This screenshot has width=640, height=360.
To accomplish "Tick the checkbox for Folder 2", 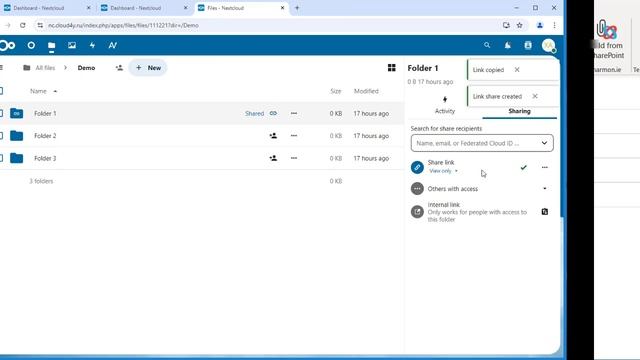I will 1,136.
